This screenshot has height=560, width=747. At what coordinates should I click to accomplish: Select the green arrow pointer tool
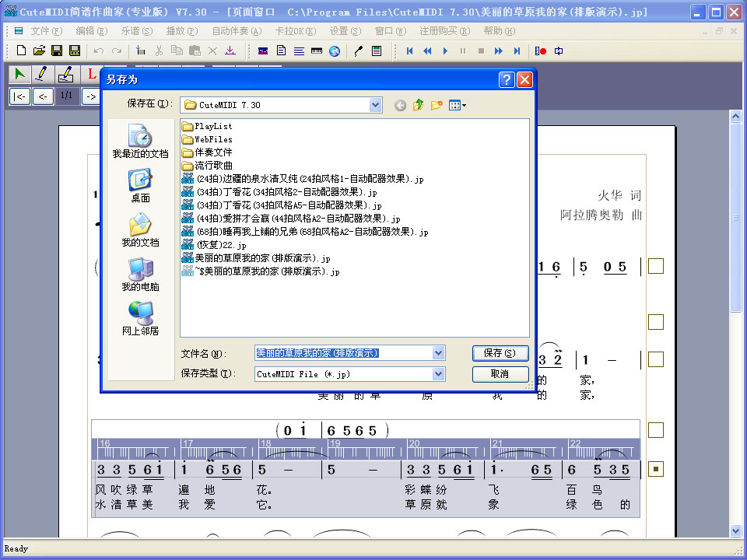click(x=19, y=75)
